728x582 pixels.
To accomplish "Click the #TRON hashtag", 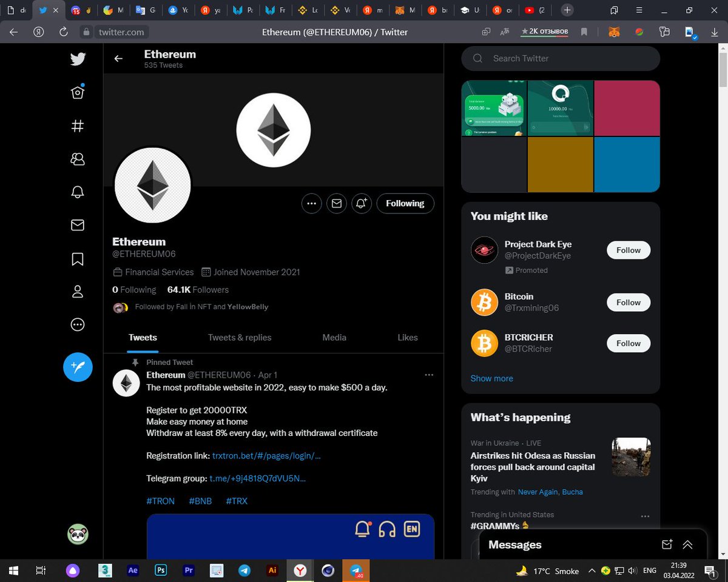I will (161, 501).
